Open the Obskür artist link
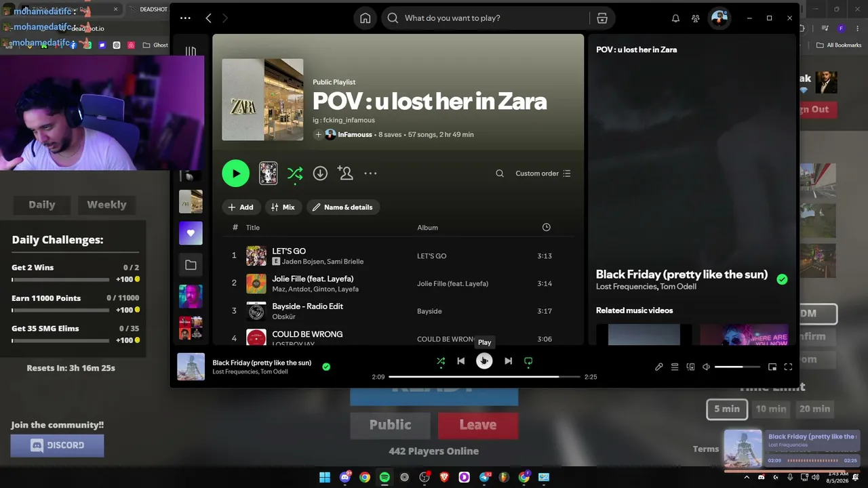The height and width of the screenshot is (488, 868). 284,317
